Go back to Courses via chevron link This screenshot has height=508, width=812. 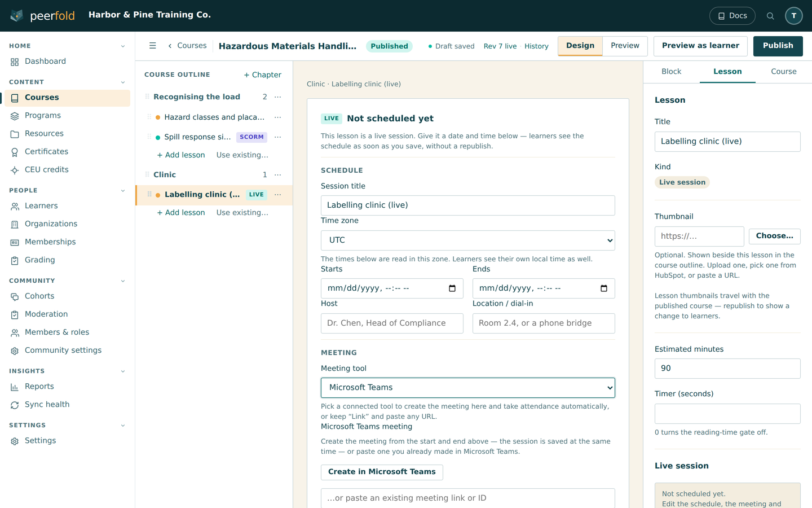tap(187, 46)
